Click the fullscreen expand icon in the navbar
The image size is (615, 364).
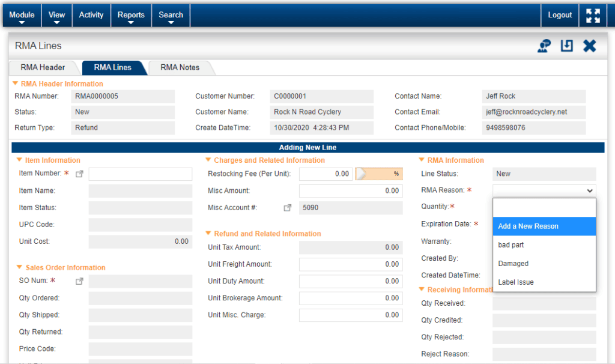592,15
